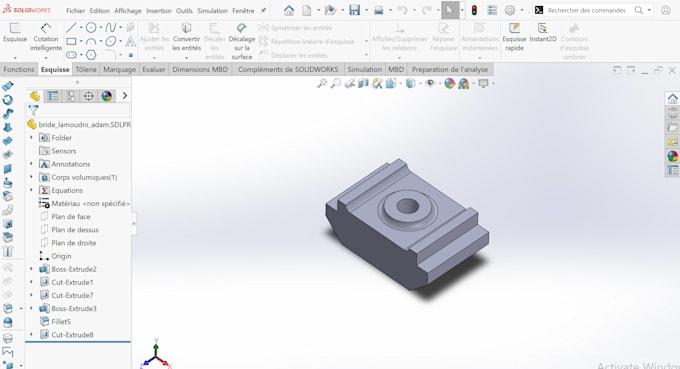
Task: Open the DimXpertManager crosshair tab
Action: (x=88, y=96)
